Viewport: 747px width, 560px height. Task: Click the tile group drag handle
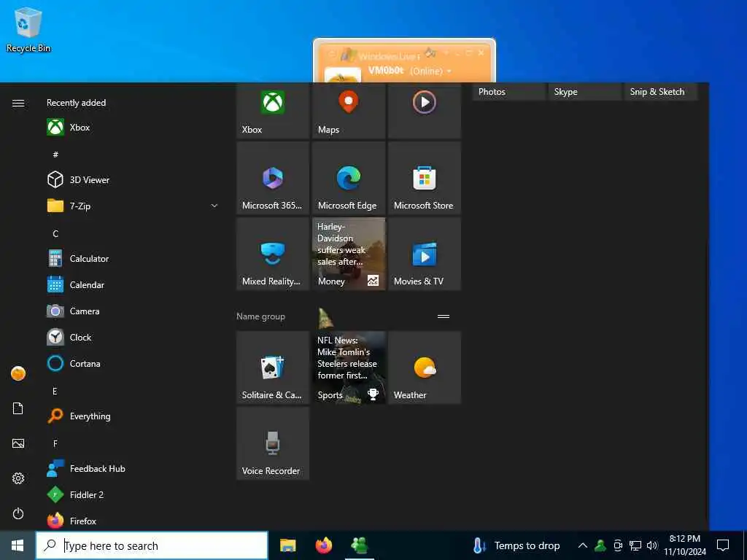point(444,316)
